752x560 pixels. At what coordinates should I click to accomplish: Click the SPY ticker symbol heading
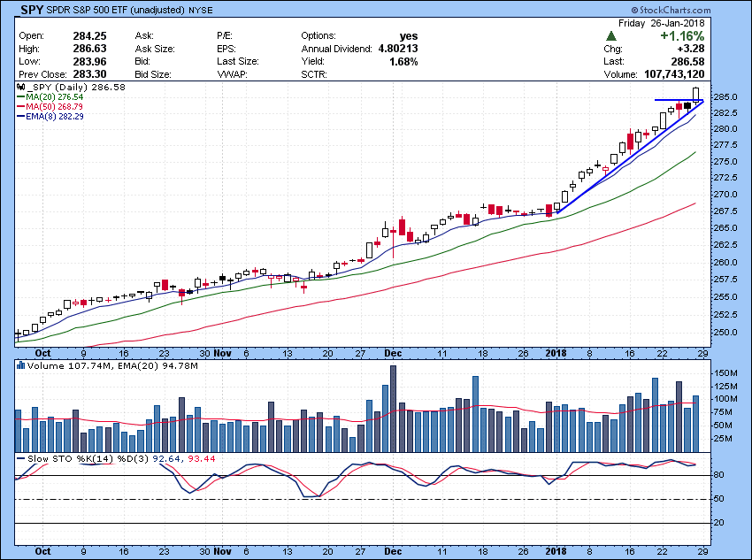pyautogui.click(x=32, y=9)
